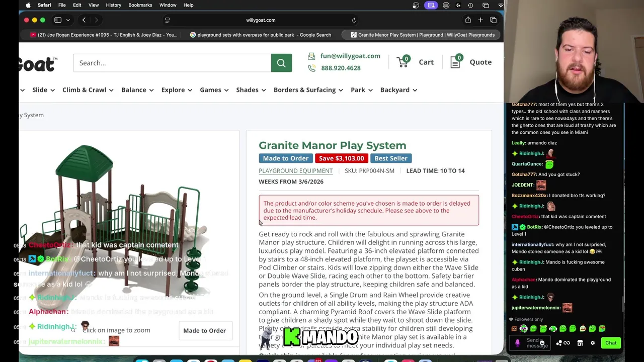This screenshot has width=644, height=362.
Task: Expand the Slide menu
Action: tap(43, 90)
